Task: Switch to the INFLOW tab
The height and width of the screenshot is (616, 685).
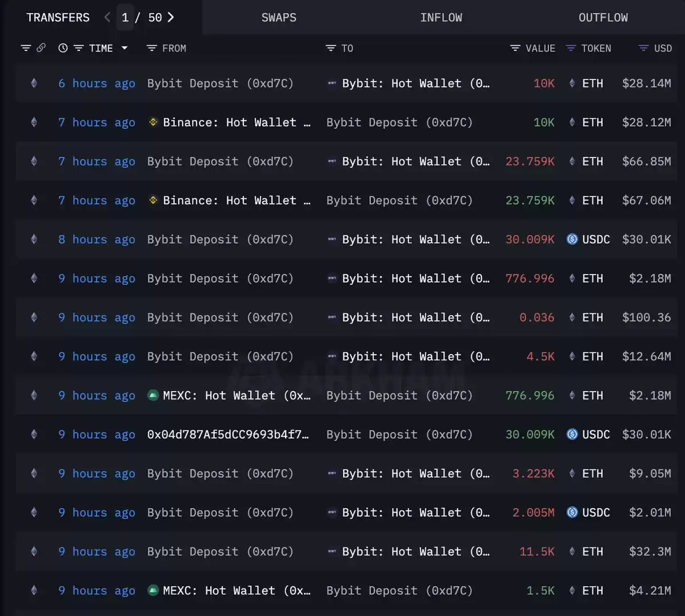Action: 441,18
